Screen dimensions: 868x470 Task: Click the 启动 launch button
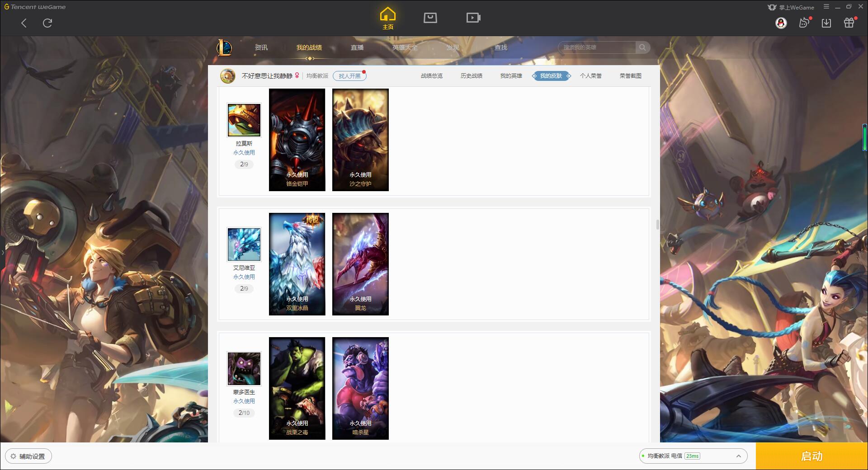[811, 456]
